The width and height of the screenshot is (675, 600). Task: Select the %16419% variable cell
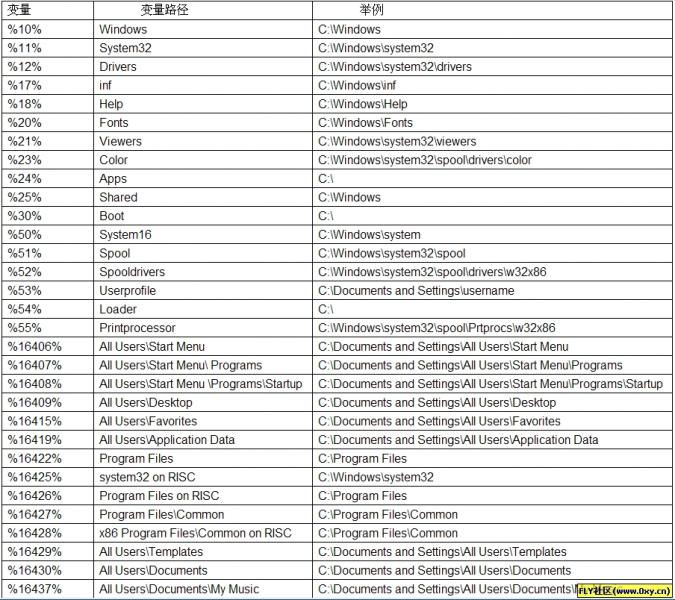point(47,439)
